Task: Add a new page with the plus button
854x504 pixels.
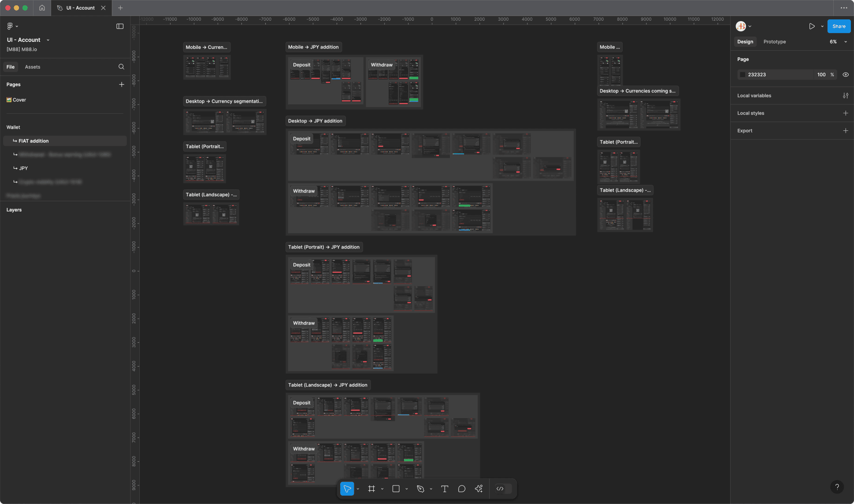Action: [x=122, y=84]
